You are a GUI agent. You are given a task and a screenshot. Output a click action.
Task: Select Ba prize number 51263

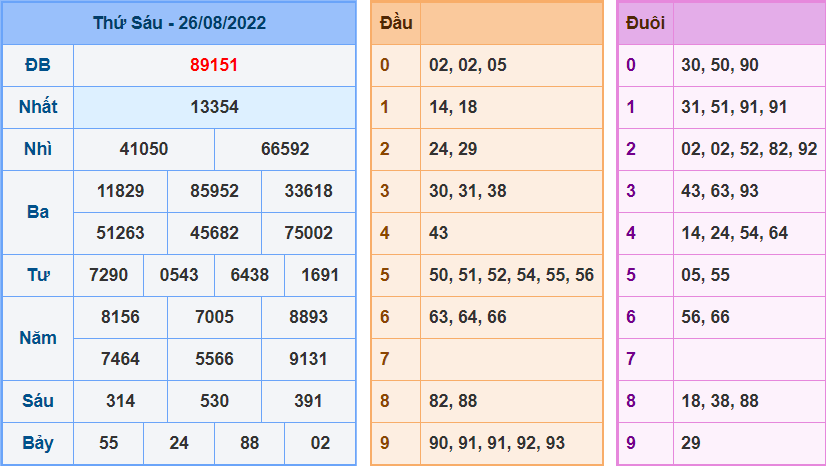pyautogui.click(x=121, y=233)
